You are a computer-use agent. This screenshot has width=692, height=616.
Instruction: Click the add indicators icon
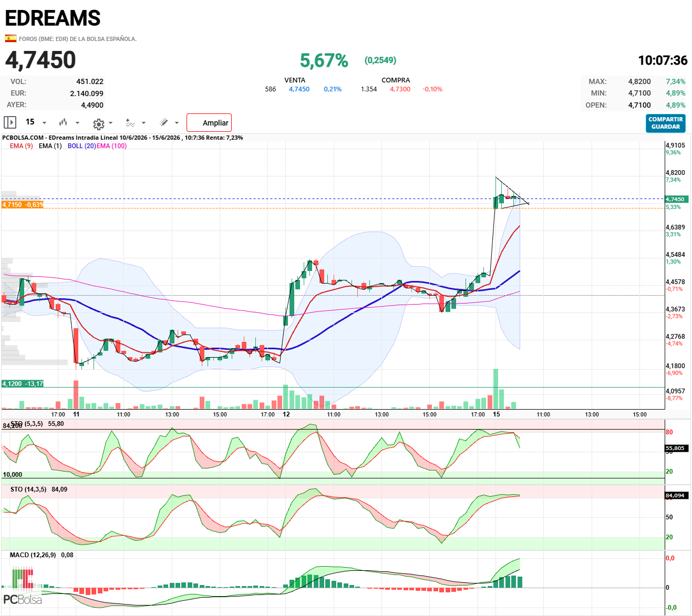click(x=130, y=122)
